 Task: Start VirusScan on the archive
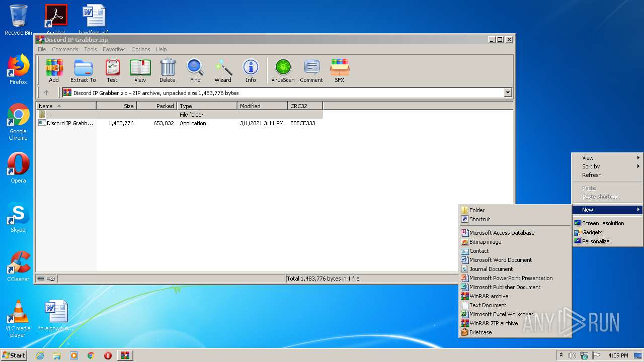point(283,70)
